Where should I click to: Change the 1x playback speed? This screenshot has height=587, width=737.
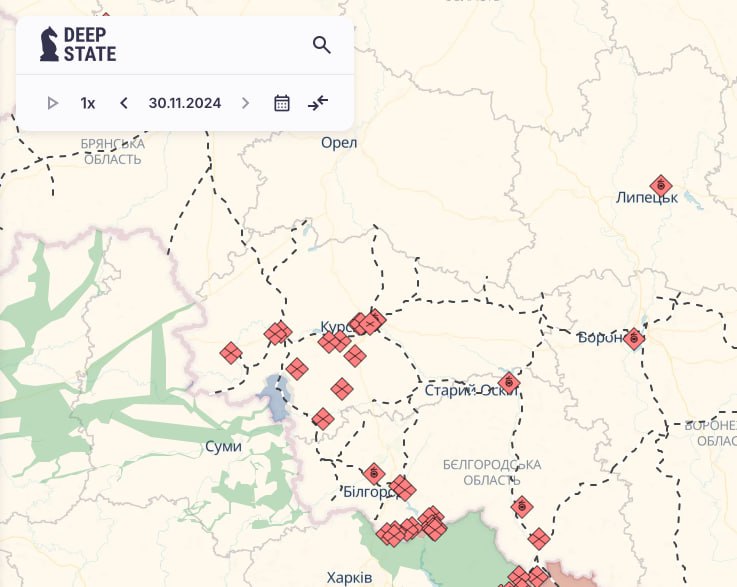tap(88, 103)
